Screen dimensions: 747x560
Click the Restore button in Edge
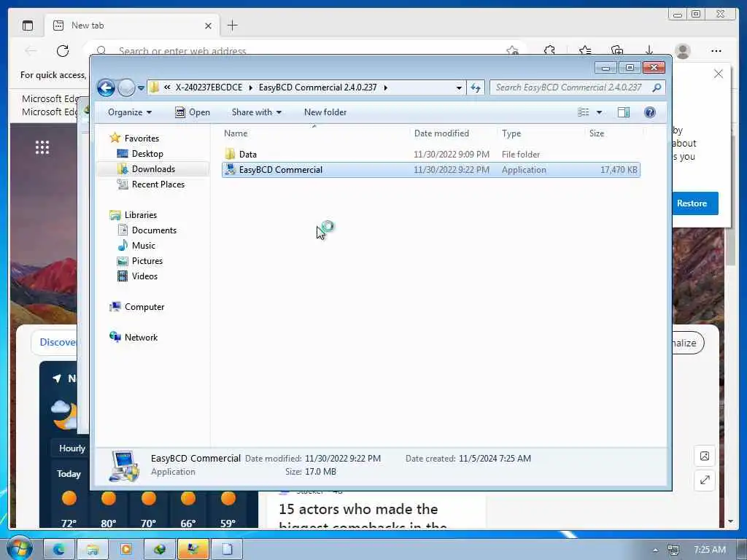coord(694,203)
